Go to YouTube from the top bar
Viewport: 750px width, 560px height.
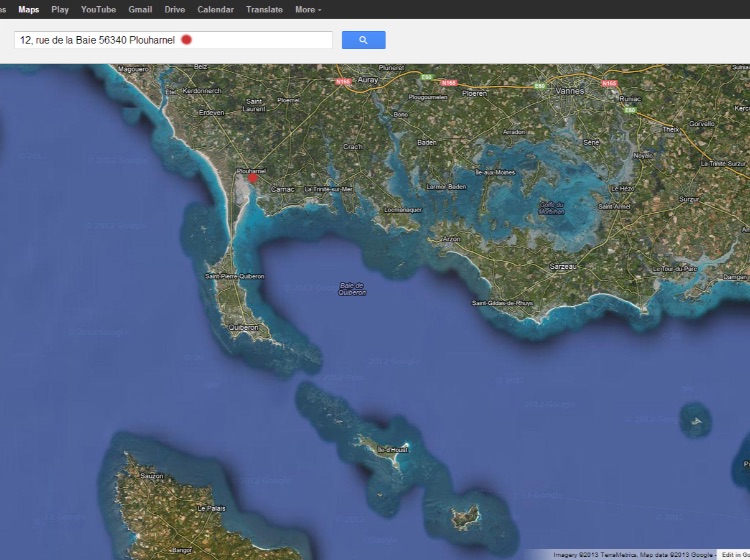98,9
